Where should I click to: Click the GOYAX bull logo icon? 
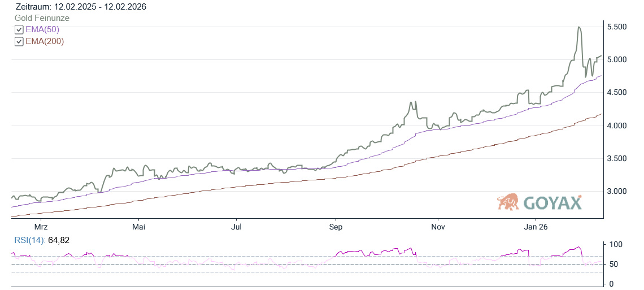point(508,202)
